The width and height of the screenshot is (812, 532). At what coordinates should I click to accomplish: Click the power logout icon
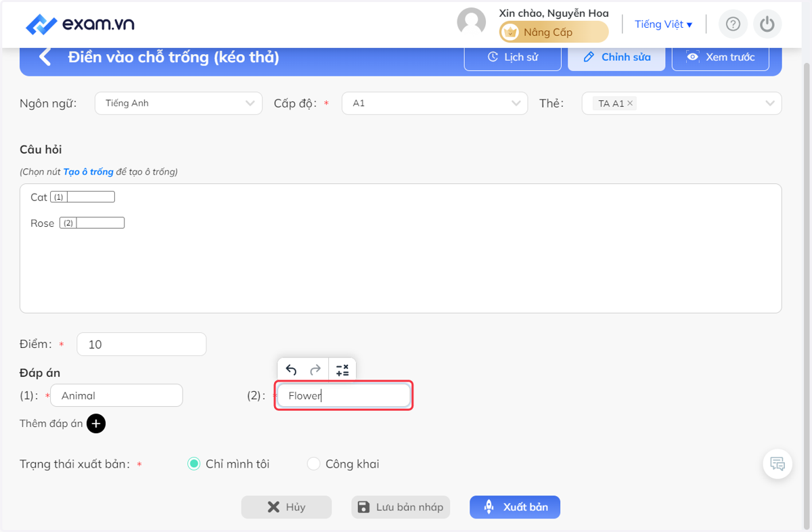click(767, 24)
